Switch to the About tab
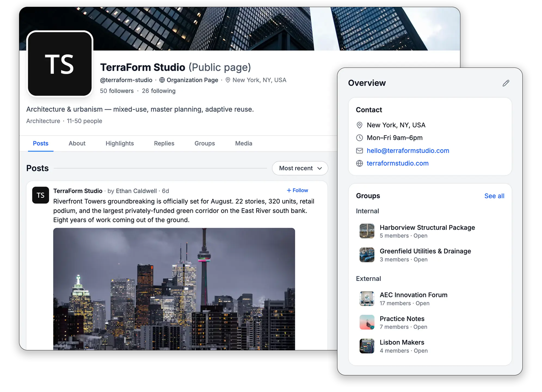 pyautogui.click(x=77, y=143)
